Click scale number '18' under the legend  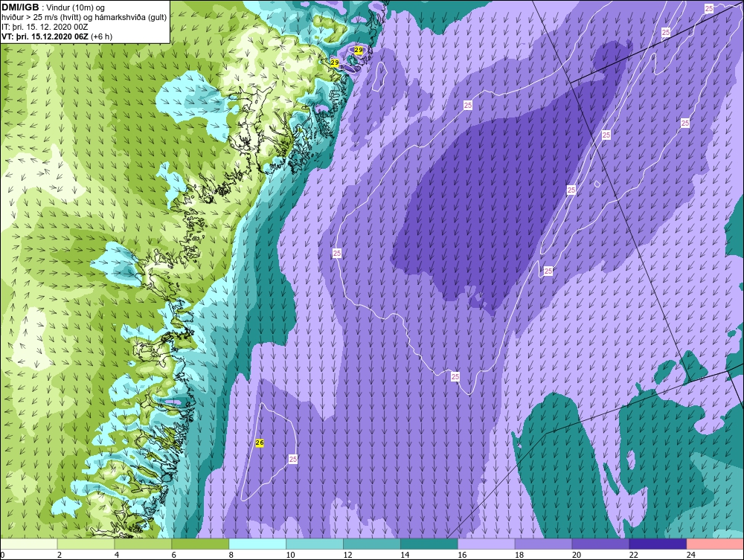[519, 555]
